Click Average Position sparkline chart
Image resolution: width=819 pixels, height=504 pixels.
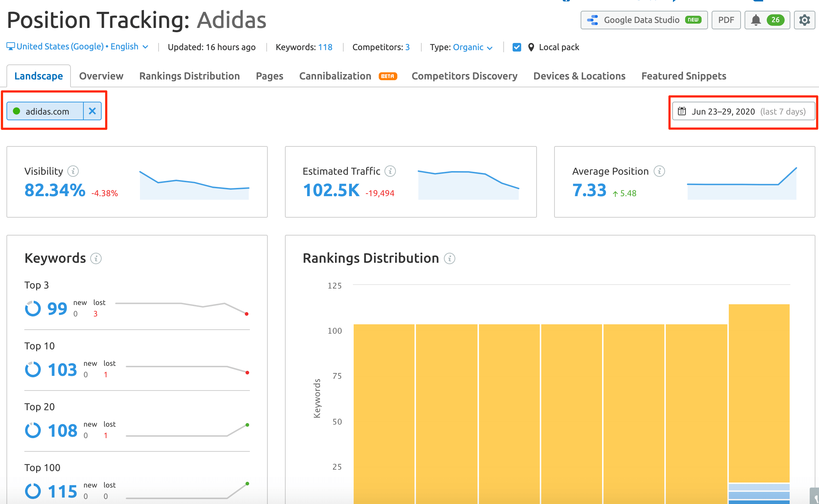[742, 183]
